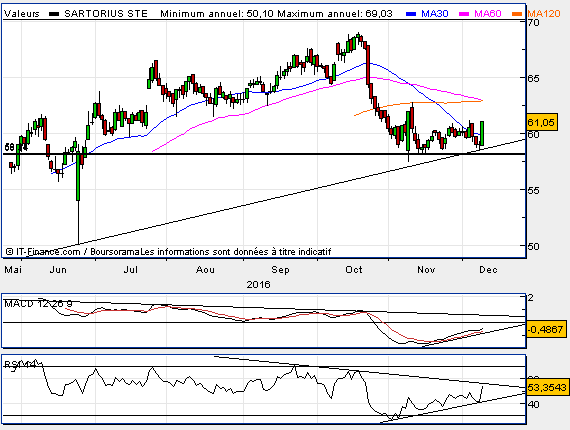Select the MA120 legend label
The width and height of the screenshot is (570, 430).
[x=543, y=14]
